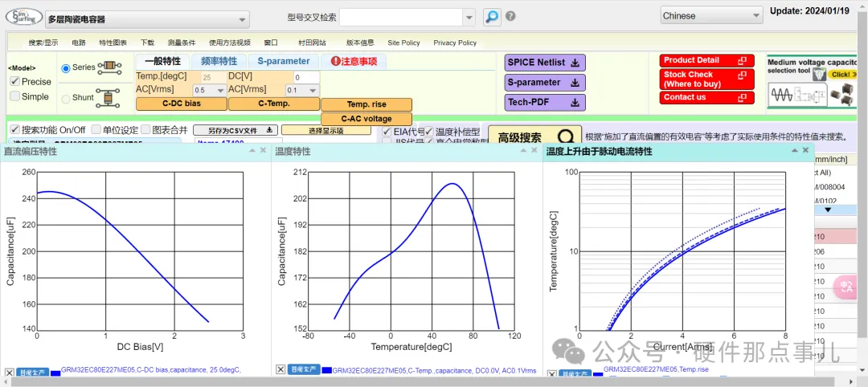
Task: Open the Chinese language dropdown
Action: point(711,16)
